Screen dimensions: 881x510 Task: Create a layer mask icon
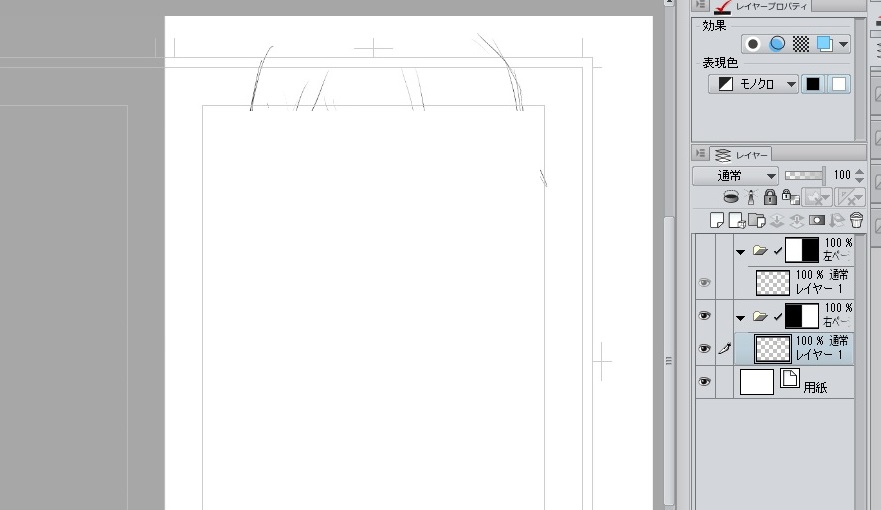tap(816, 220)
